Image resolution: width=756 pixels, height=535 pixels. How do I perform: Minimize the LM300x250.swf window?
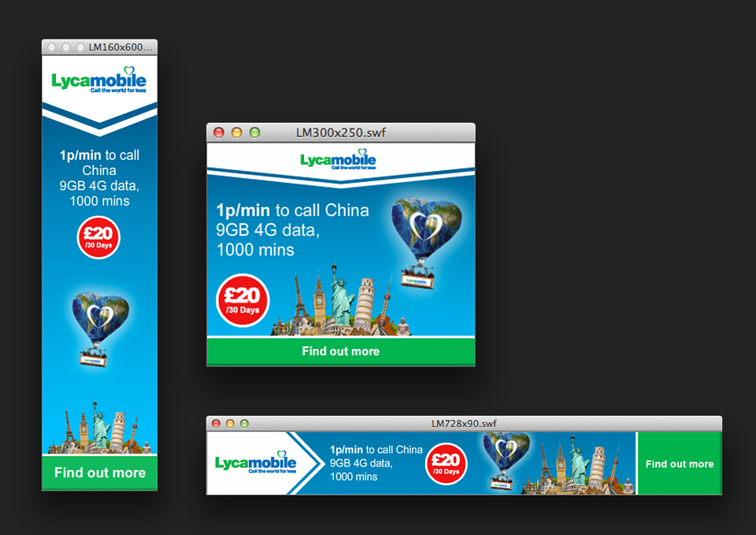[x=237, y=132]
